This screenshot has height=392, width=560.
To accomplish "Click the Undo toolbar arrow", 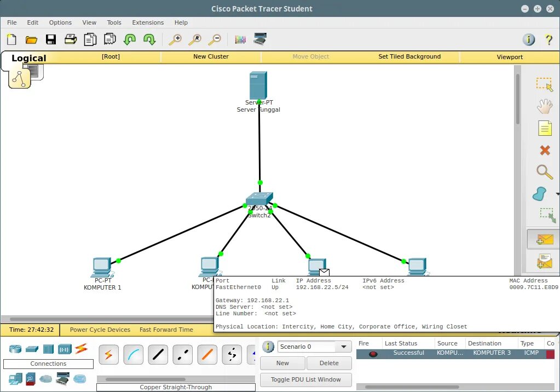I will point(129,39).
